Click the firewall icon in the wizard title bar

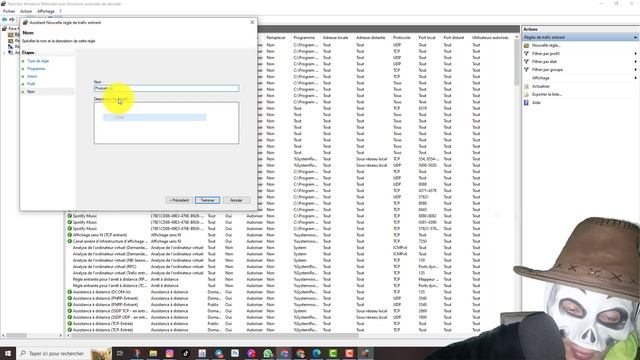[25, 22]
